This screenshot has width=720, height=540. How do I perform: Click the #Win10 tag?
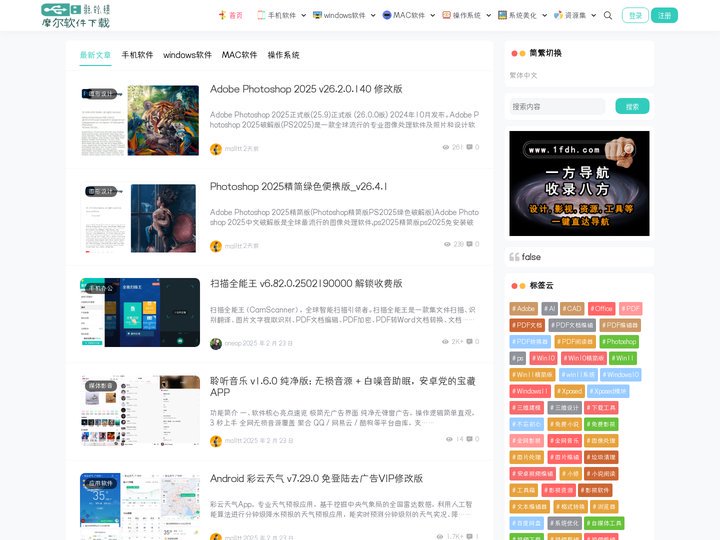pyautogui.click(x=543, y=358)
